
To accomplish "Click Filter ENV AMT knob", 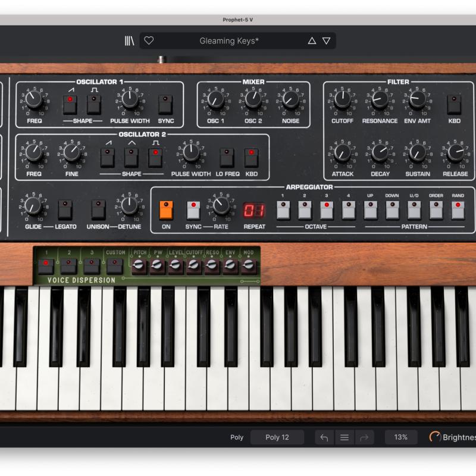I will [418, 100].
